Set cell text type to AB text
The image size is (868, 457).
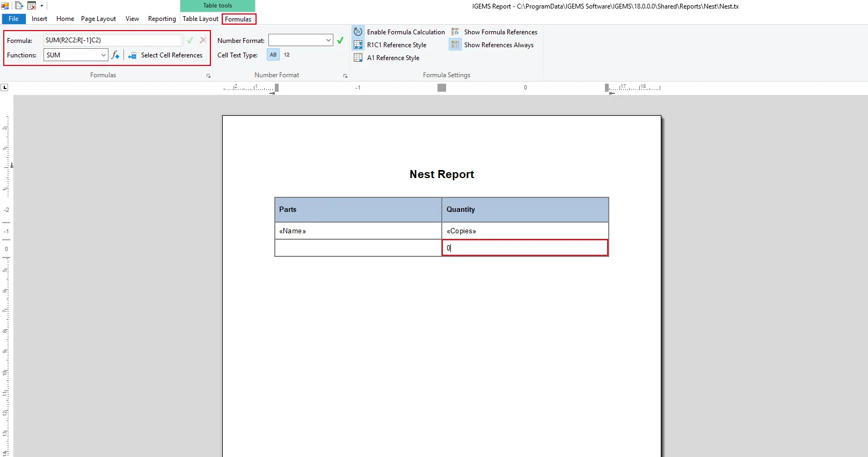(273, 55)
